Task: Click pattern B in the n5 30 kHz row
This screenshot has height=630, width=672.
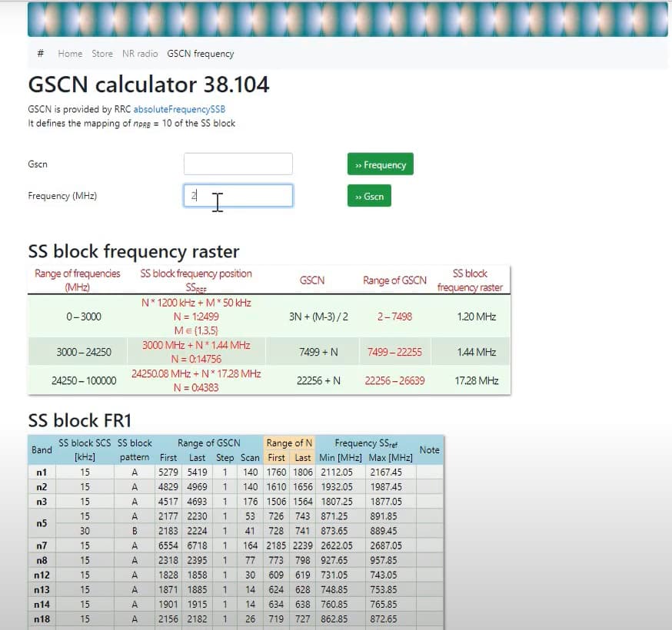Action: (135, 531)
